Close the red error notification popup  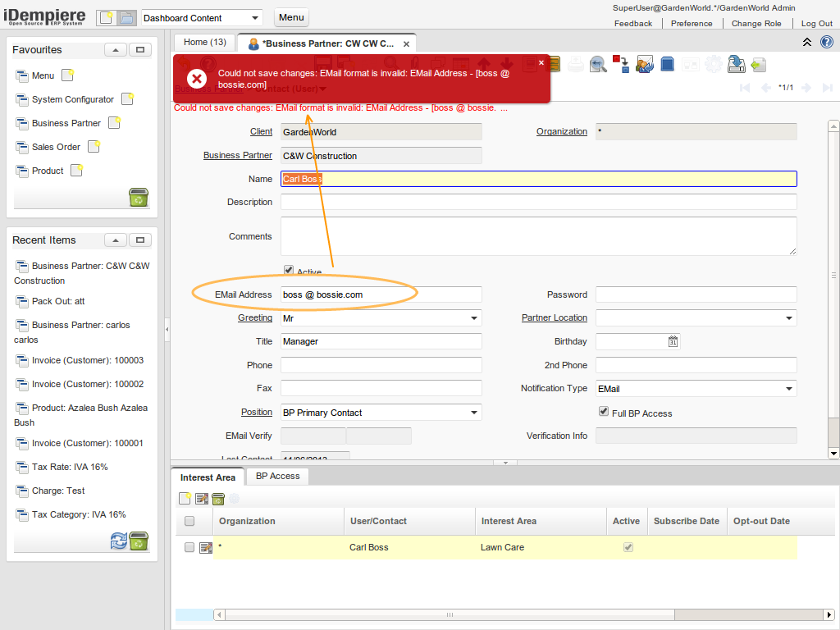pyautogui.click(x=541, y=62)
